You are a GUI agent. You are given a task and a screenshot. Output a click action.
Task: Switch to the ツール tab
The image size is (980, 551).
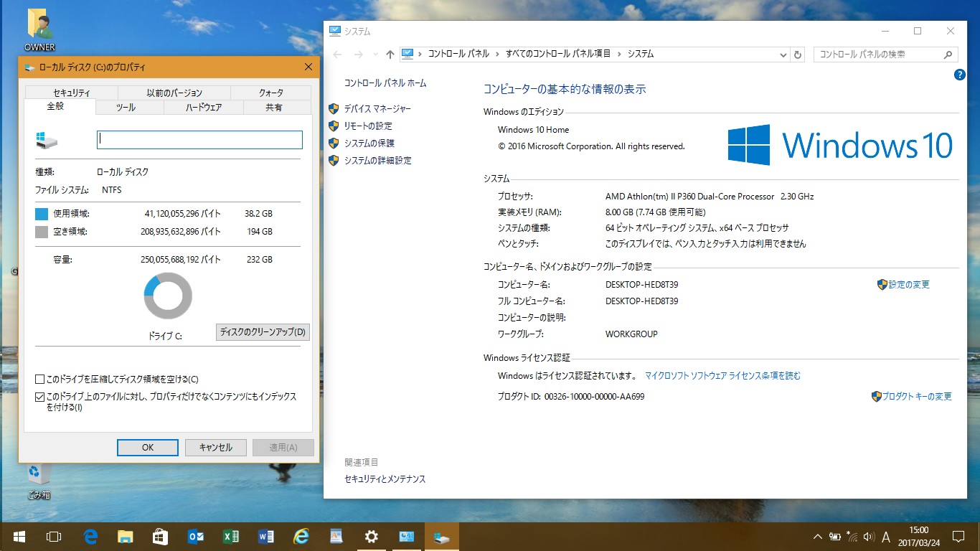point(126,108)
